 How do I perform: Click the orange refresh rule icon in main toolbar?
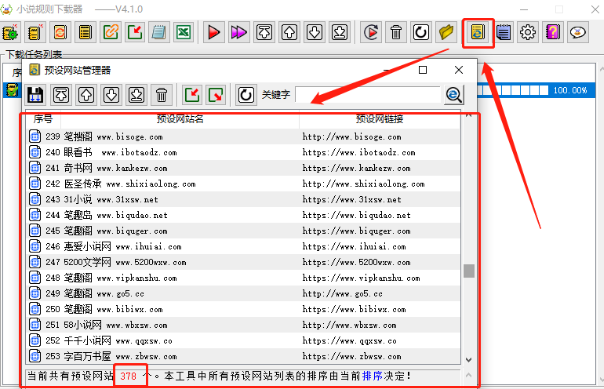point(60,32)
